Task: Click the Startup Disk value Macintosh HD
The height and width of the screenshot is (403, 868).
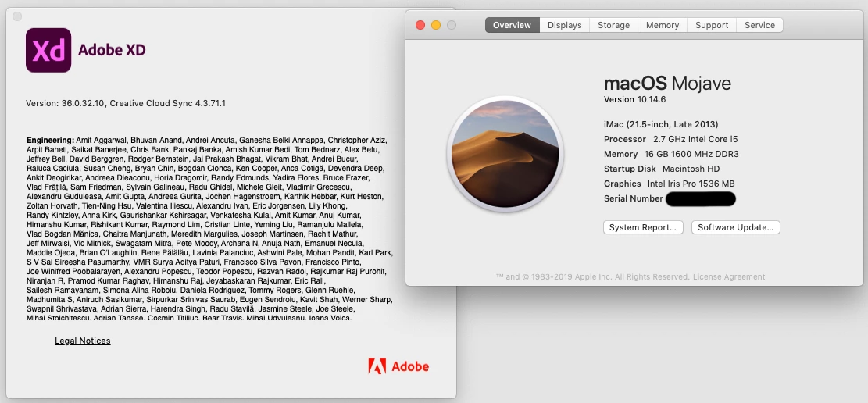Action: tap(691, 169)
